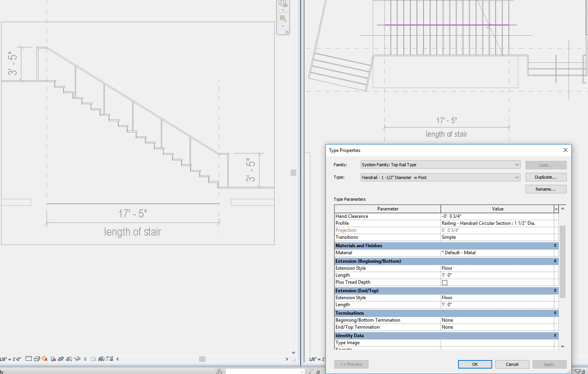
Task: Click the Duplicate... button
Action: click(545, 177)
